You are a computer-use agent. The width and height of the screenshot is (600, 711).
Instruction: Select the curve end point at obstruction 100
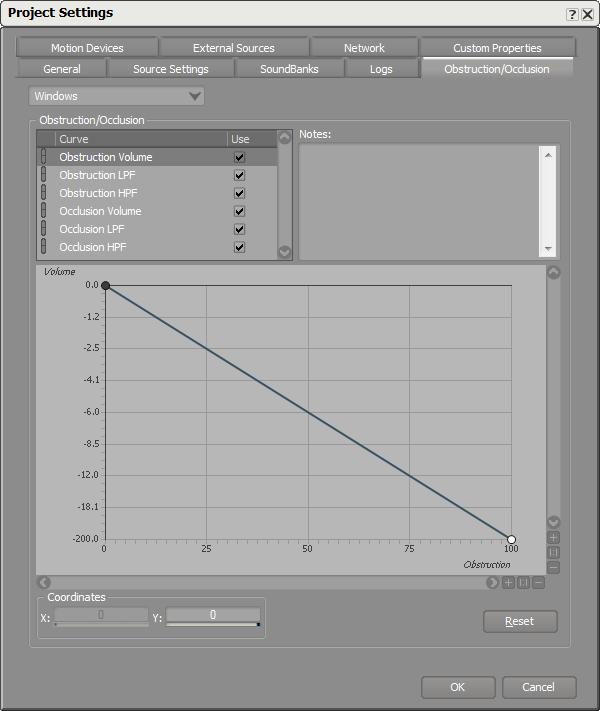point(512,540)
